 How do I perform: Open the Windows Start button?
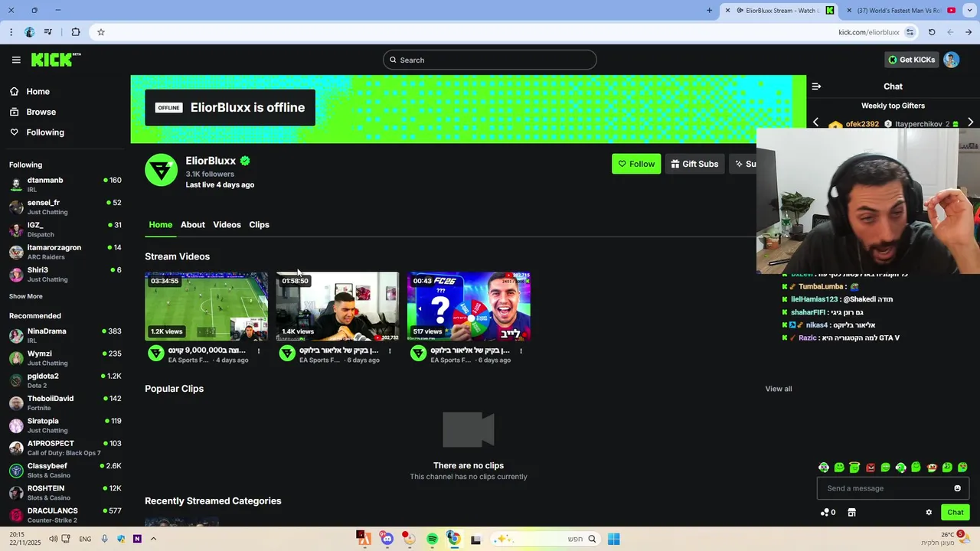click(613, 539)
